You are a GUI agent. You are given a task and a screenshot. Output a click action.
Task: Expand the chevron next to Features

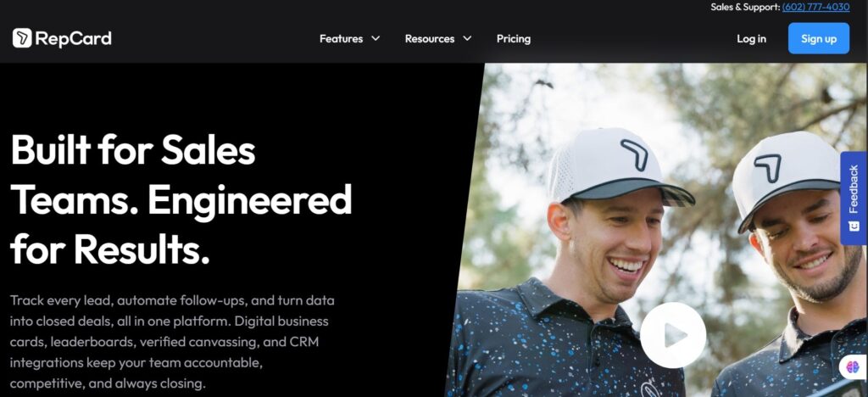[x=376, y=39]
